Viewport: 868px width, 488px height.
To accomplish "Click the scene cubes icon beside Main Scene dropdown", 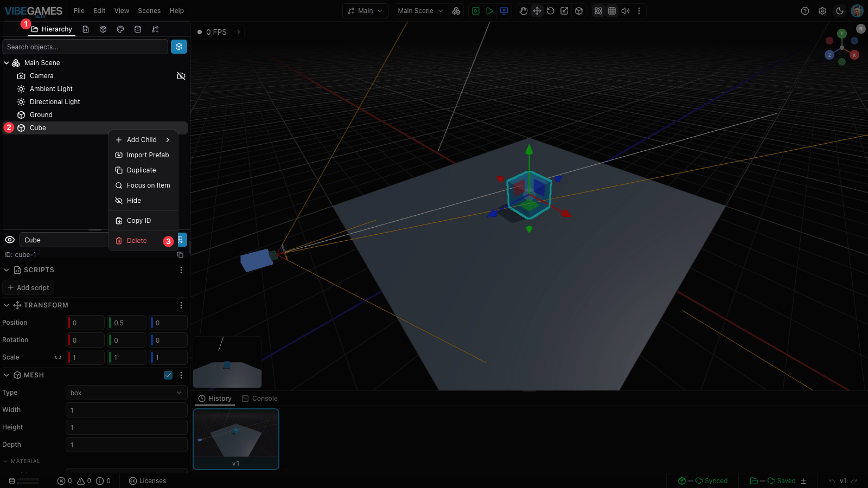I will pyautogui.click(x=456, y=11).
